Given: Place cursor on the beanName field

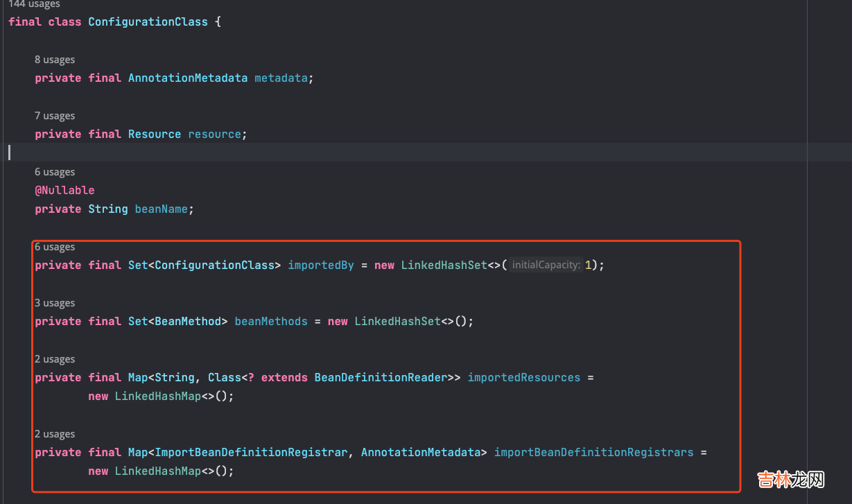Looking at the screenshot, I should click(161, 209).
